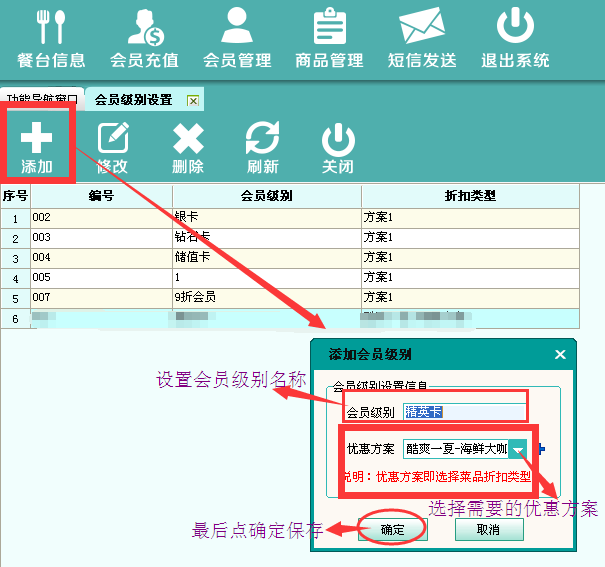Viewport: 605px width, 567px height.
Task: Switch to the 功能导航窗口 tab
Action: pos(42,100)
